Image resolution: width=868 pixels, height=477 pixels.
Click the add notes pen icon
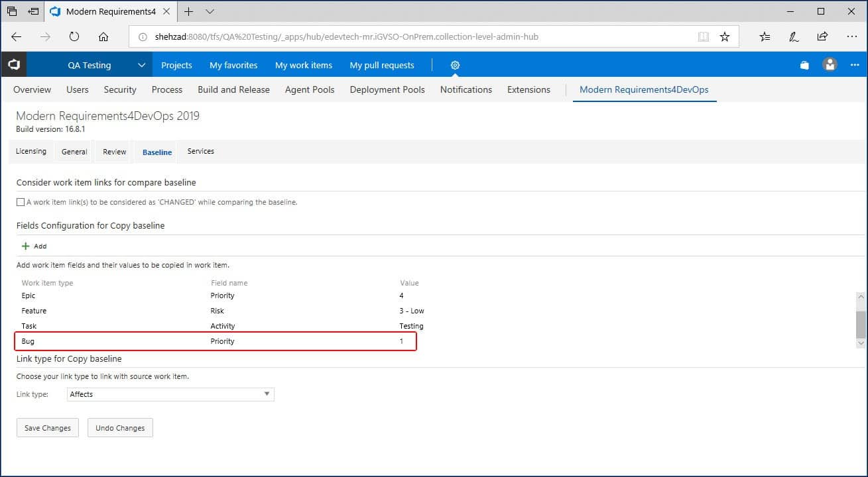click(x=794, y=37)
